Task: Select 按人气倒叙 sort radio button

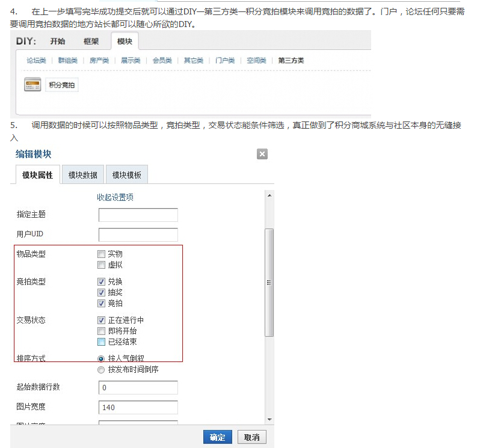Action: tap(101, 358)
